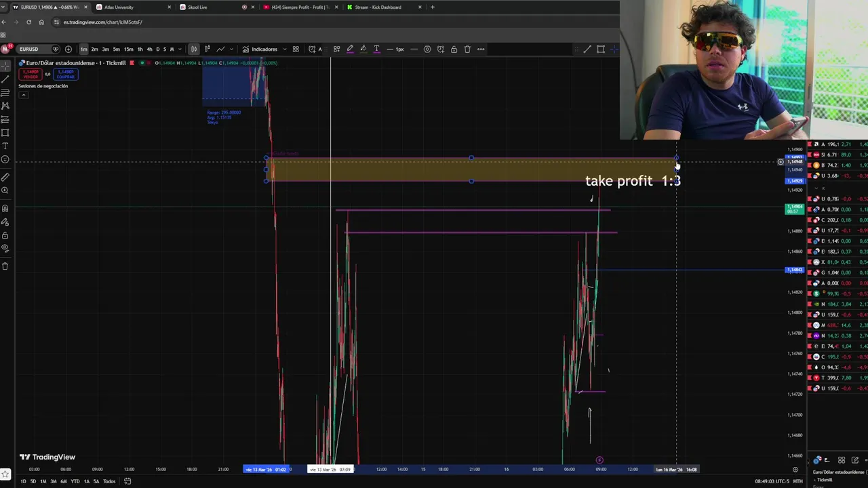Viewport: 868px width, 488px height.
Task: Delete the selected drawing trash icon
Action: click(x=467, y=49)
